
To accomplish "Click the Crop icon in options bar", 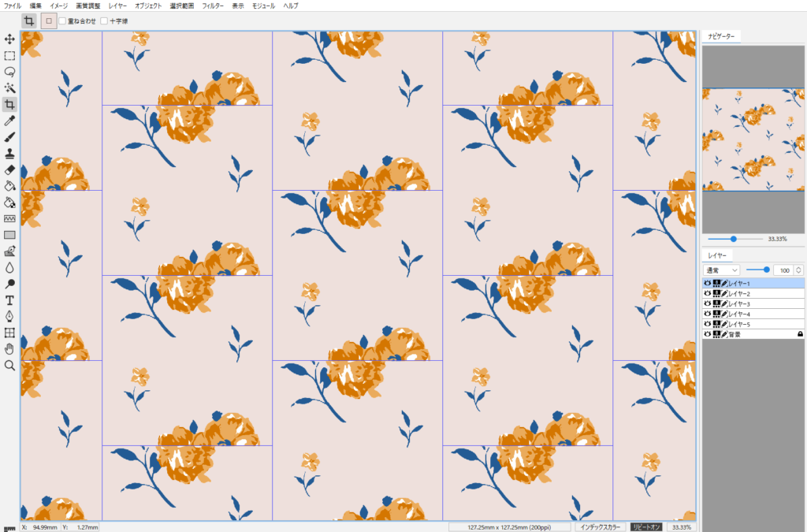I will pyautogui.click(x=29, y=21).
